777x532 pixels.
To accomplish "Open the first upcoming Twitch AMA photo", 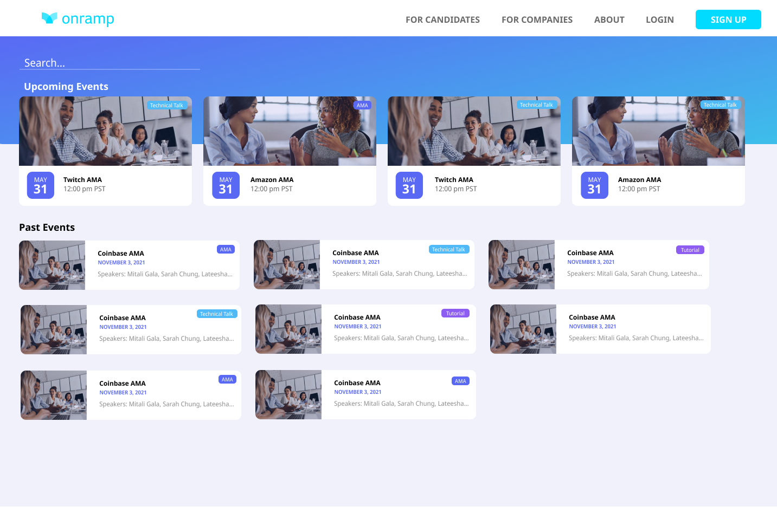I will [x=105, y=131].
